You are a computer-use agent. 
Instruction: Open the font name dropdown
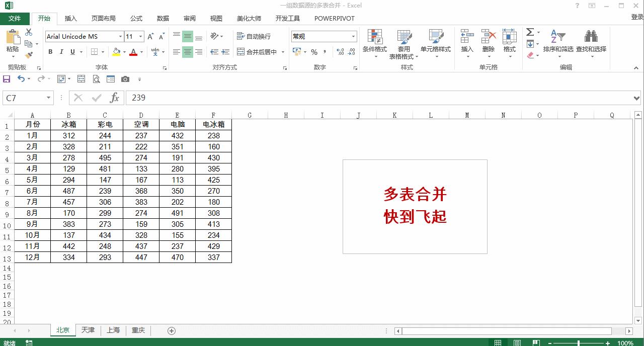coord(121,37)
